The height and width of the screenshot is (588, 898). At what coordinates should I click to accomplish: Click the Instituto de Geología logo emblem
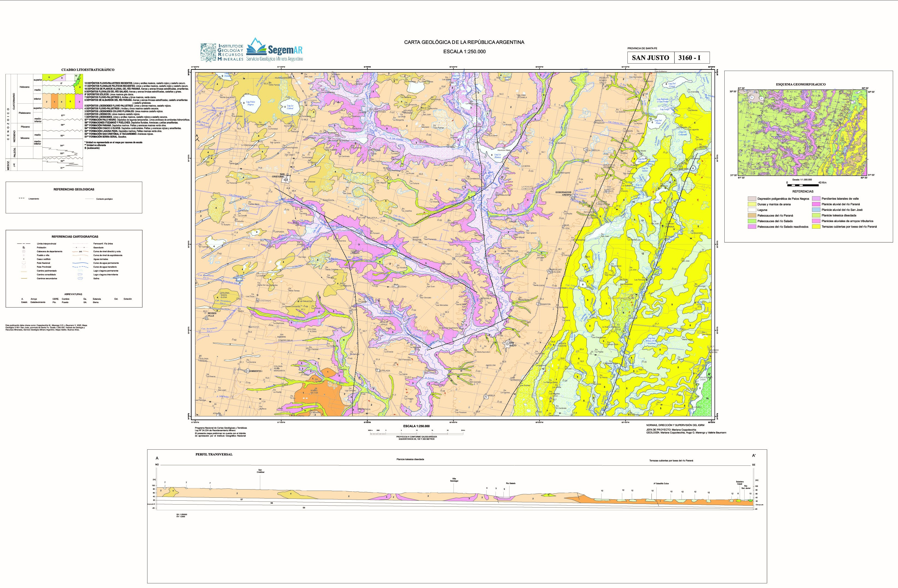pos(208,52)
